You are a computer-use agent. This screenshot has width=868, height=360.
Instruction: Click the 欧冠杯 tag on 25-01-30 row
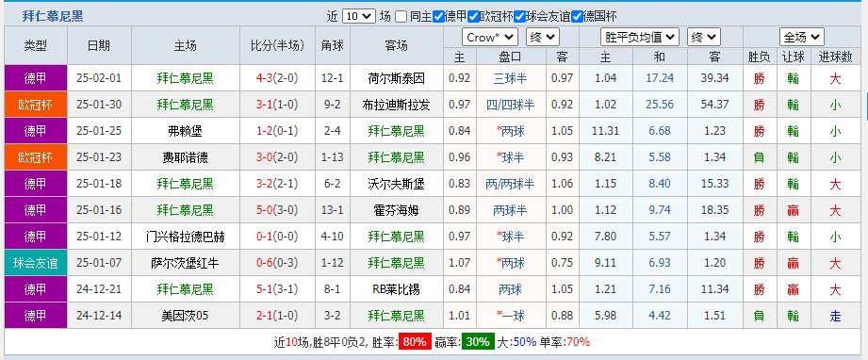[x=36, y=105]
